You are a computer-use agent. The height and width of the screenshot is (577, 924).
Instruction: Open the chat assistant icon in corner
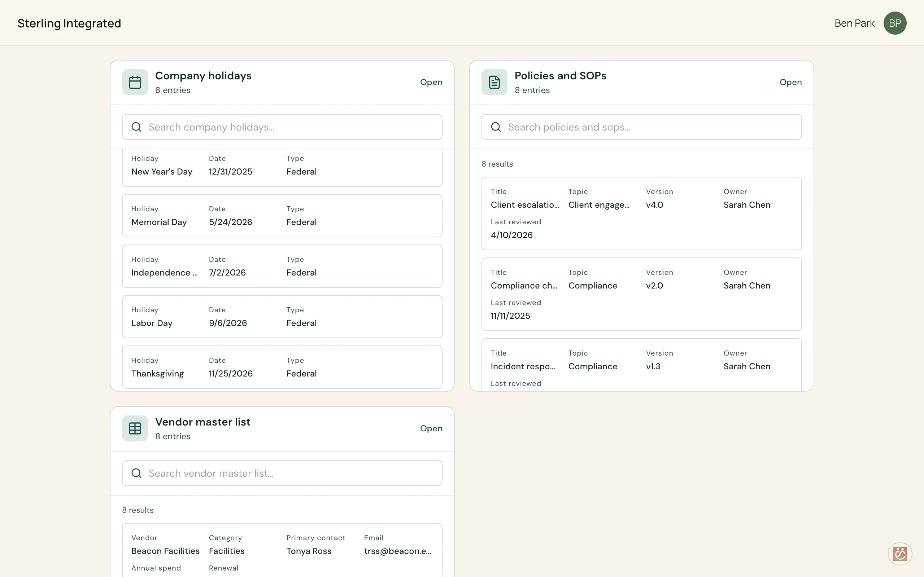point(899,553)
